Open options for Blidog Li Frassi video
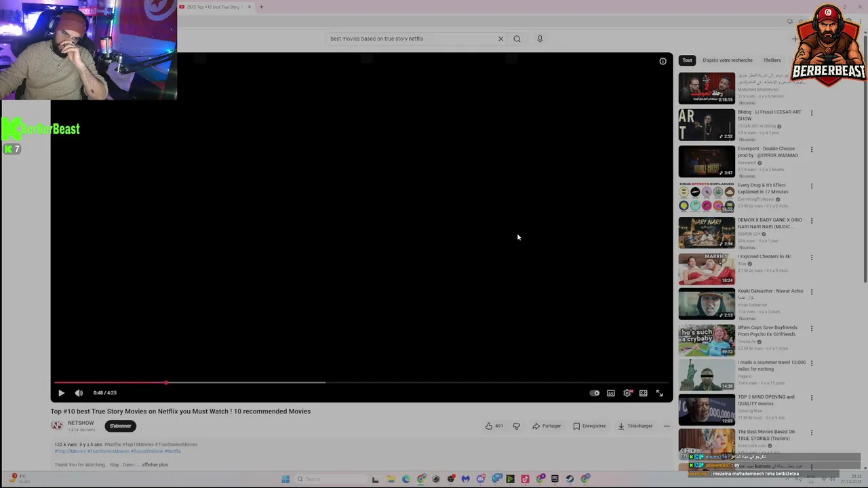This screenshot has width=868, height=488. [x=811, y=113]
